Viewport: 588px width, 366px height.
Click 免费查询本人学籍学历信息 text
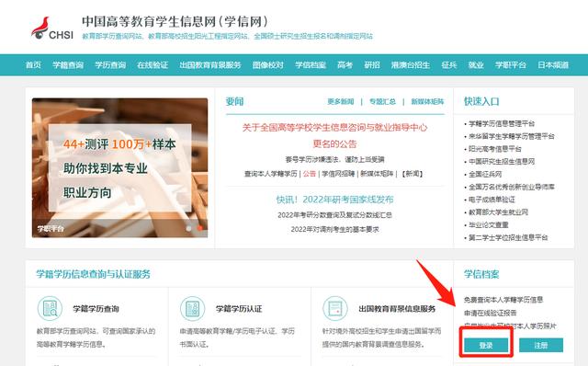(x=503, y=300)
